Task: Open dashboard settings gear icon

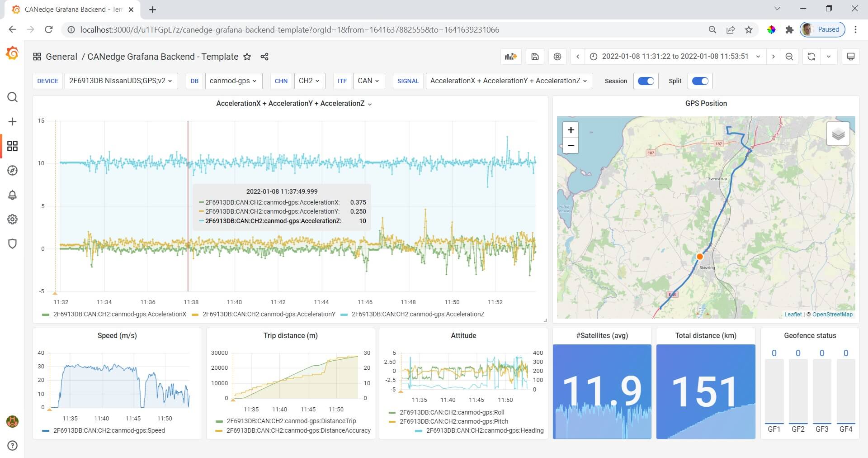Action: 557,57
